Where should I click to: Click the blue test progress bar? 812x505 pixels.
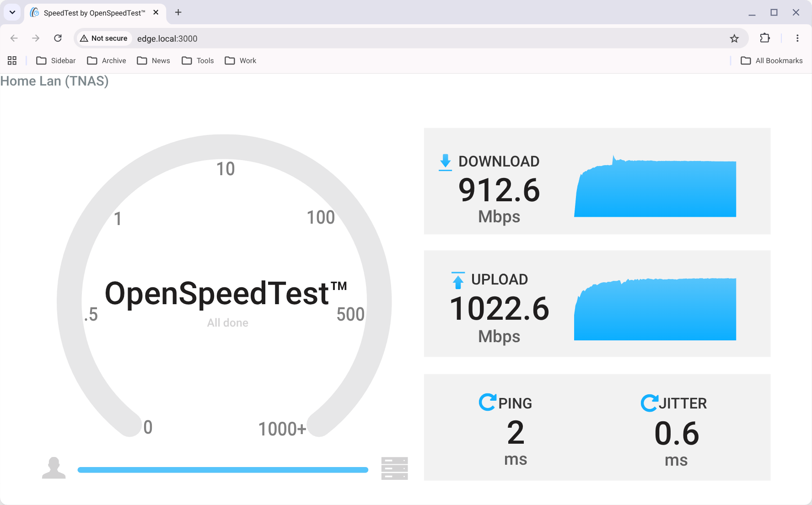point(223,470)
